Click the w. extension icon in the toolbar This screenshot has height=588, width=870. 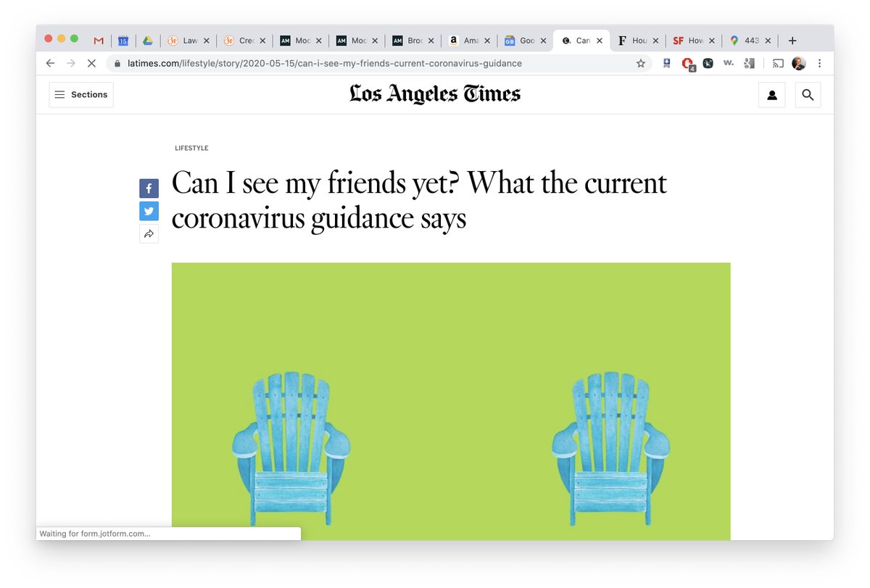point(728,63)
